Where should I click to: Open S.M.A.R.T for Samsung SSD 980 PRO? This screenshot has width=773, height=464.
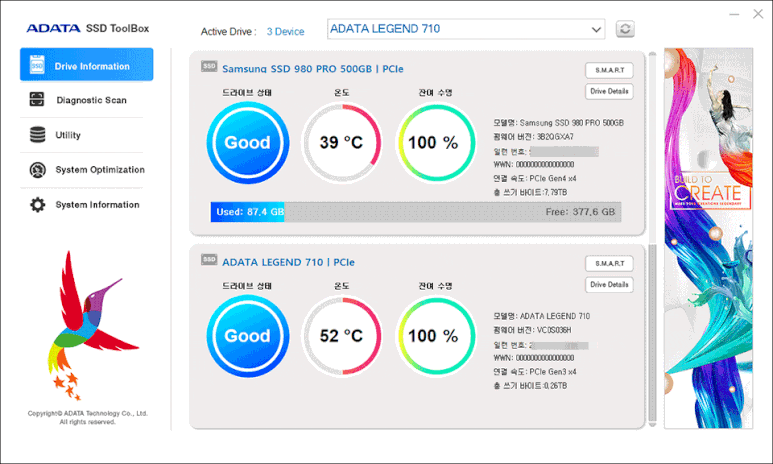[x=609, y=70]
